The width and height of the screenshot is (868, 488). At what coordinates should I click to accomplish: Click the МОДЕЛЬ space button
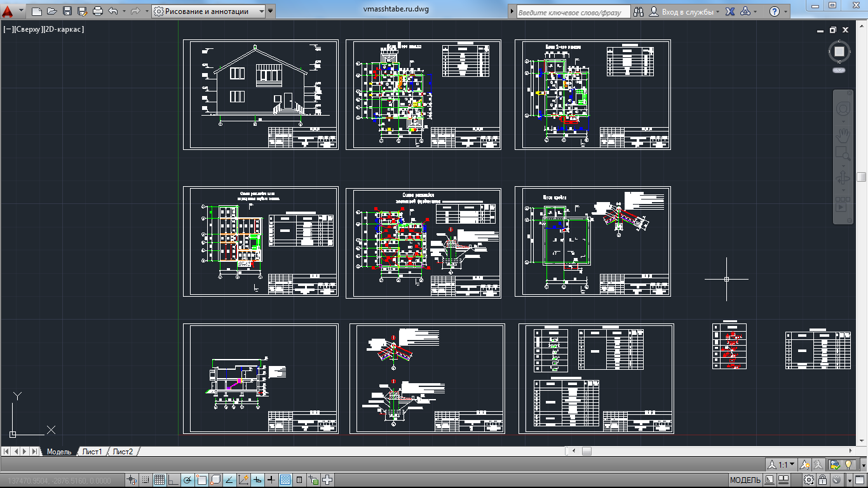click(x=745, y=480)
